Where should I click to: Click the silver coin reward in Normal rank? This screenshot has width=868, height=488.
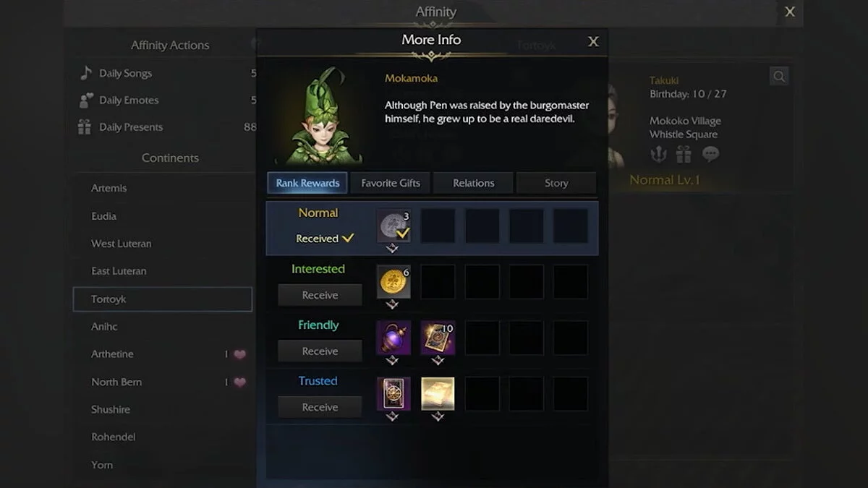[x=393, y=226]
